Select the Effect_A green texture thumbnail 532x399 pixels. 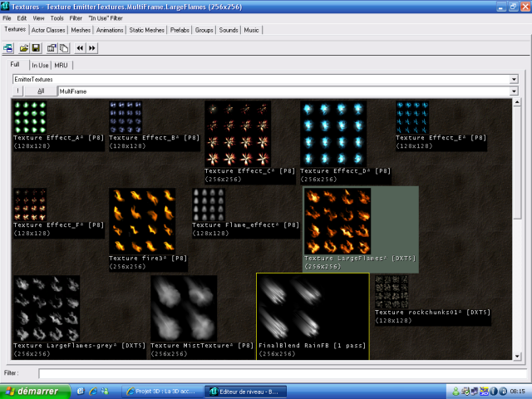[30, 117]
